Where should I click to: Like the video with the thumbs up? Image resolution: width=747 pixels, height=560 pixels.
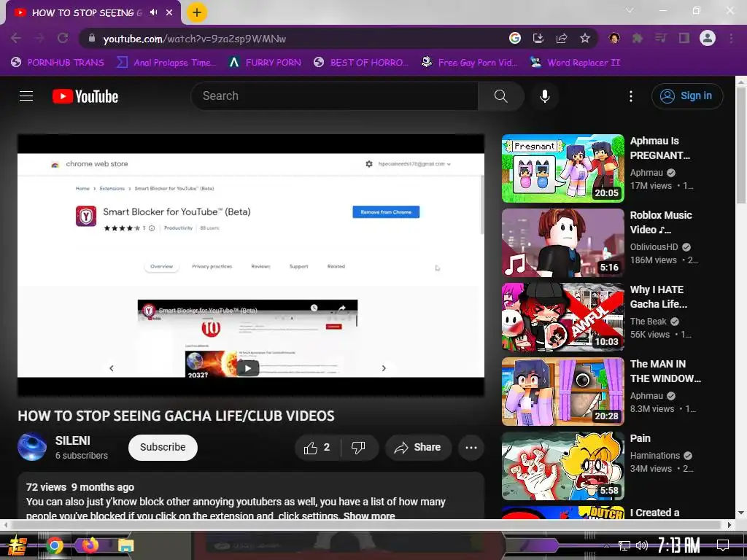[x=317, y=448]
